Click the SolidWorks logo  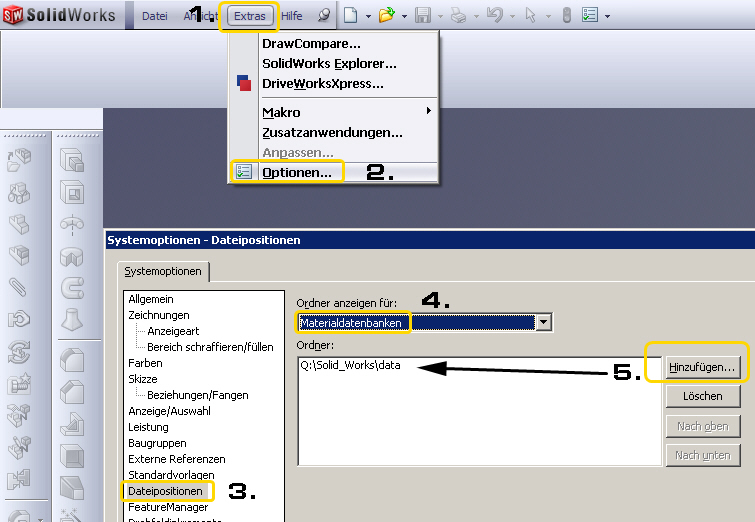point(59,15)
